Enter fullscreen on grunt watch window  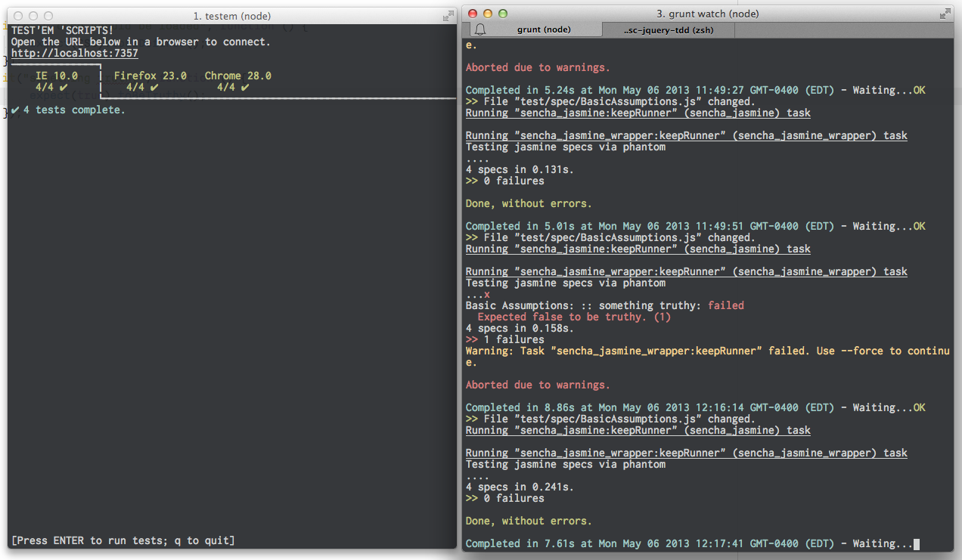pyautogui.click(x=945, y=14)
